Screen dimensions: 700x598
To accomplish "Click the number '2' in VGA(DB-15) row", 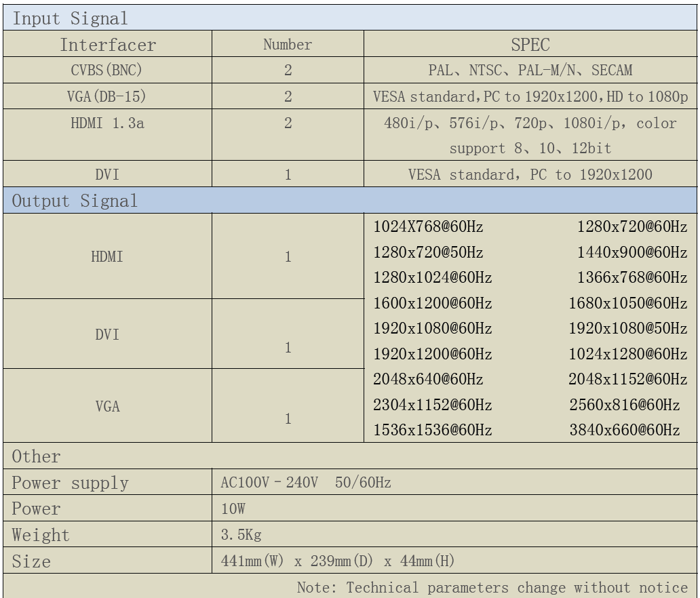I will pyautogui.click(x=288, y=96).
